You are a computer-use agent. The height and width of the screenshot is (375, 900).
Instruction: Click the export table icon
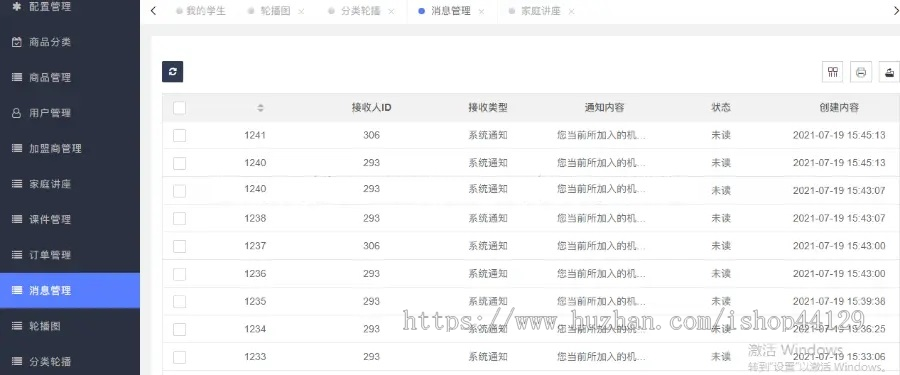tap(889, 72)
